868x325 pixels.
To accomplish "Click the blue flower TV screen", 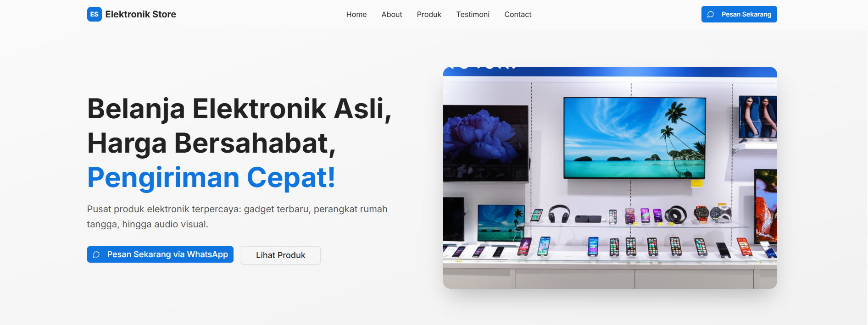I will [x=486, y=143].
